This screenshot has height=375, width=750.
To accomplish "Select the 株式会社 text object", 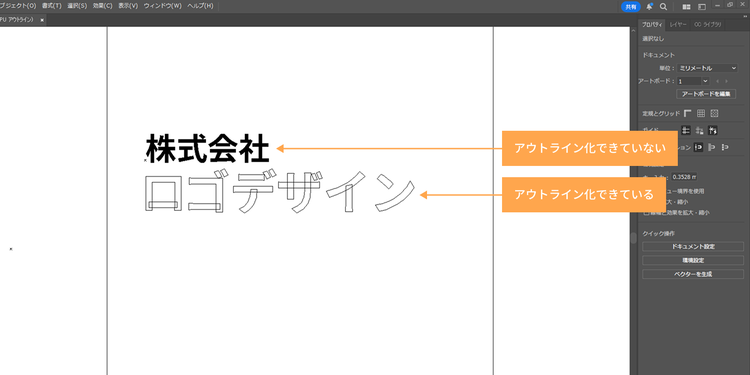I will [x=208, y=148].
